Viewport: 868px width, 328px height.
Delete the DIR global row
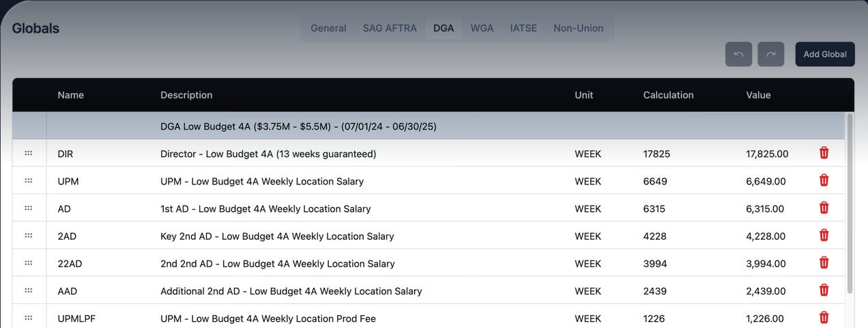pyautogui.click(x=824, y=153)
